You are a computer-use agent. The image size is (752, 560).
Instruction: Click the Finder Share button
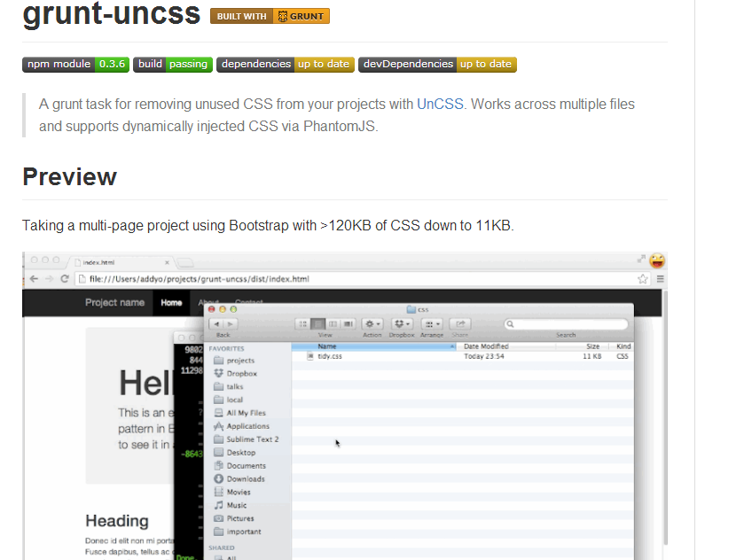click(x=460, y=324)
